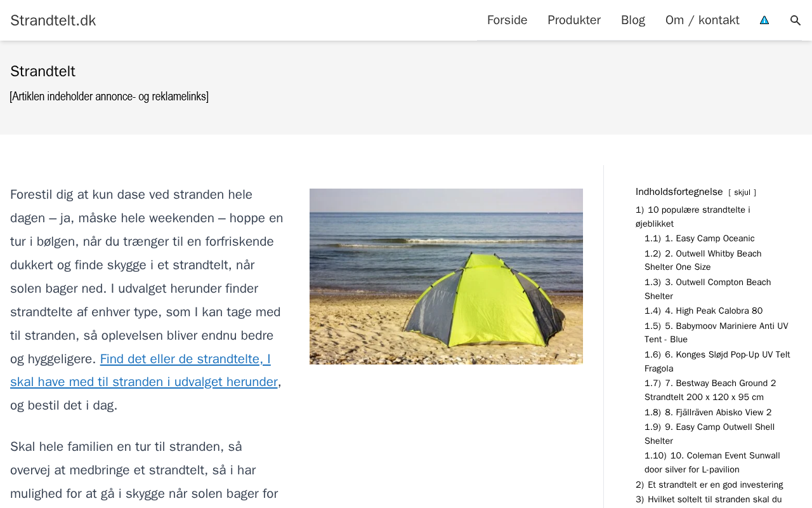Go to the Blog page

click(632, 20)
